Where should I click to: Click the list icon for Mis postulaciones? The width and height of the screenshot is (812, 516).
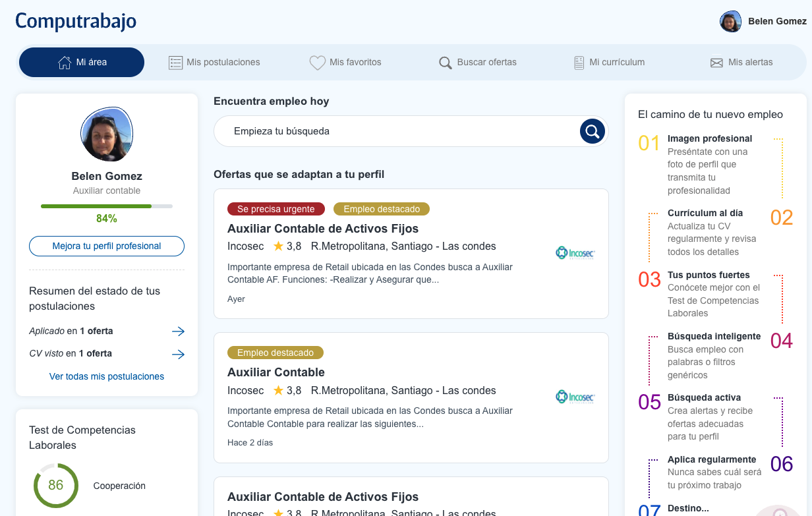click(x=175, y=63)
